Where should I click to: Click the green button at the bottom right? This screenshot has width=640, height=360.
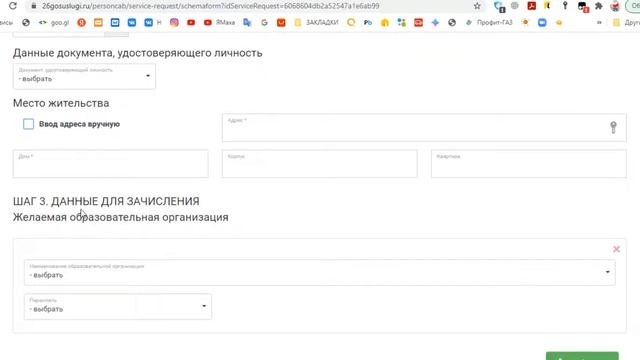(582, 356)
